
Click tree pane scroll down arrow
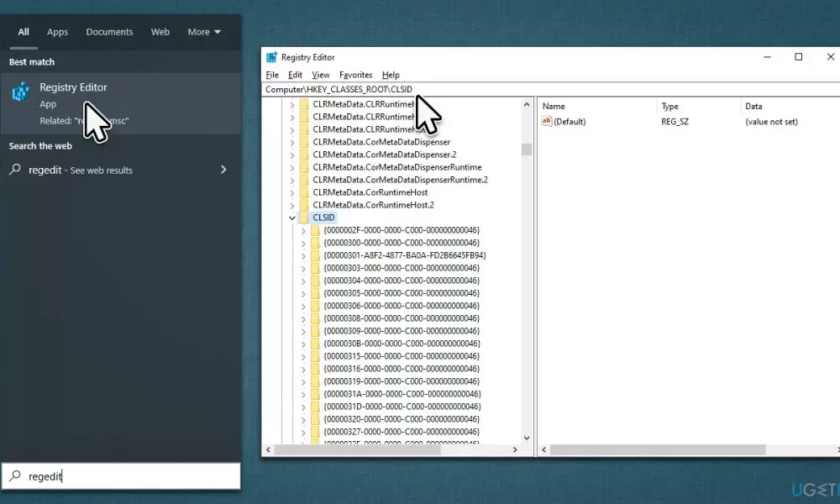527,438
